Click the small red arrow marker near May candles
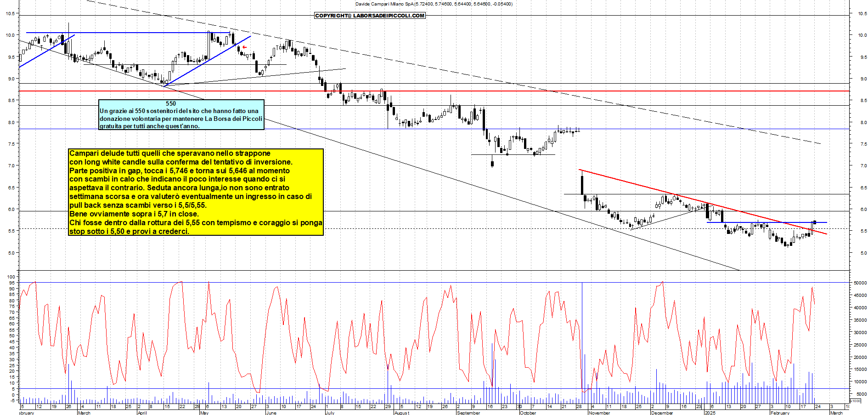The width and height of the screenshot is (868, 415). pos(245,47)
